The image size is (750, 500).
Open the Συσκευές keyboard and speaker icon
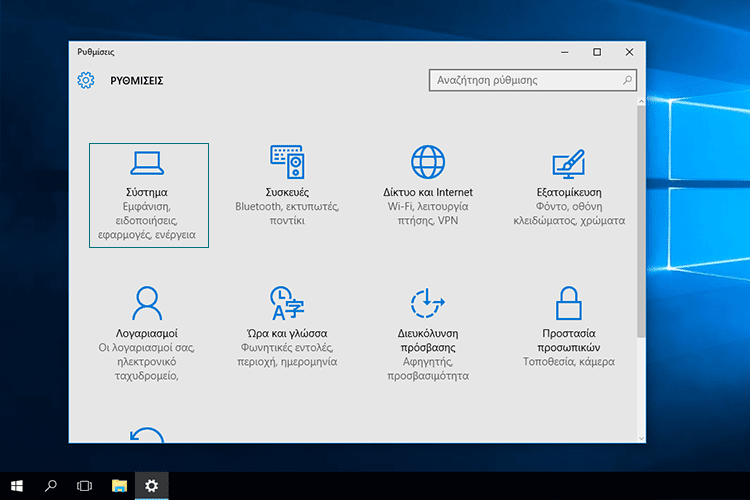pos(287,162)
